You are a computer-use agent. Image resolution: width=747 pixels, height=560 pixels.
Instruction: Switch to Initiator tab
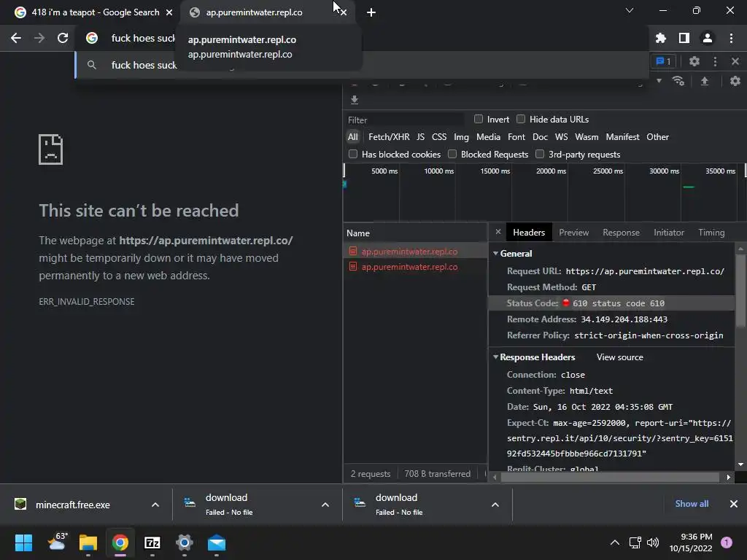click(668, 233)
